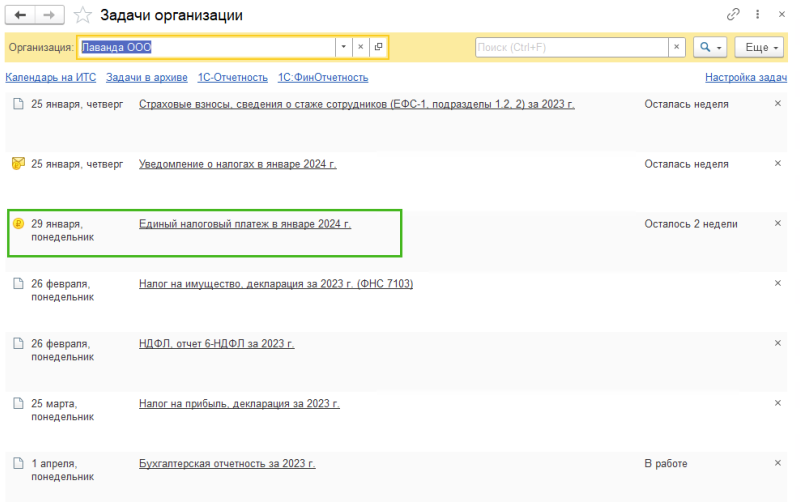Viewport: 800px width, 502px height.
Task: Copy link using the chain icon
Action: [x=733, y=14]
